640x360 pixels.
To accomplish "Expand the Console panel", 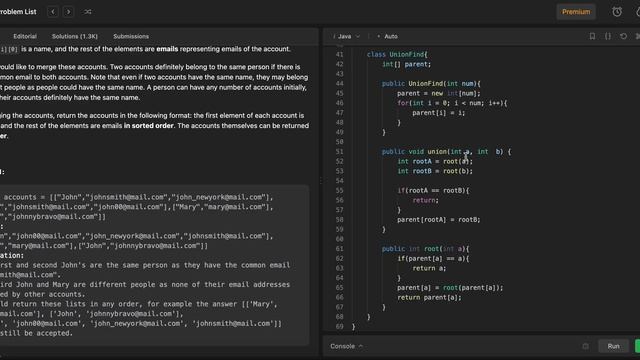I will 346,346.
